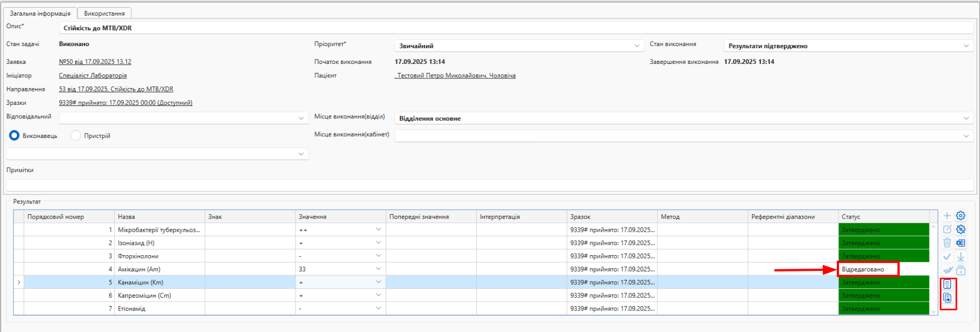This screenshot has width=980, height=332.
Task: Click the single checkmark approve icon
Action: pyautogui.click(x=947, y=257)
